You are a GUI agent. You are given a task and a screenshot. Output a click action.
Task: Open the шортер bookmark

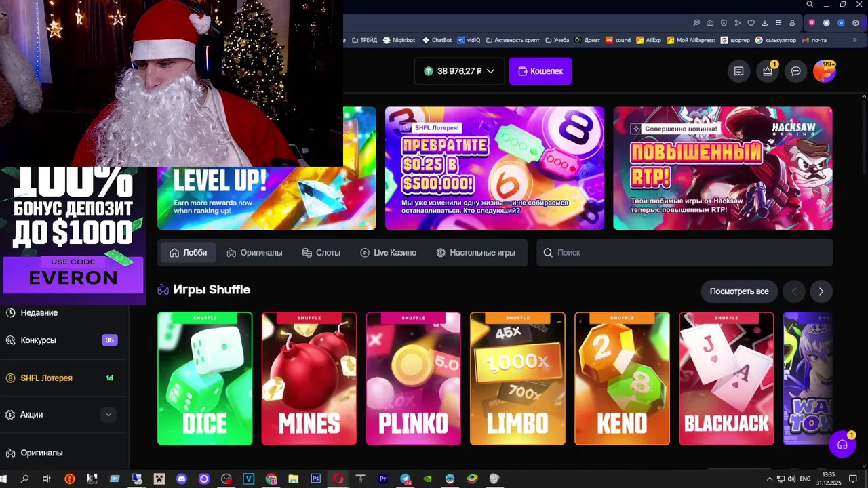[735, 40]
